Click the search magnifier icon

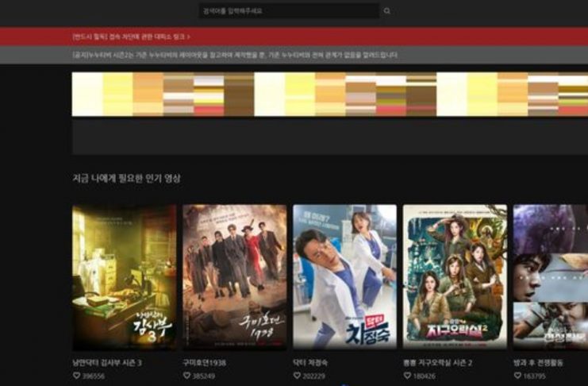click(387, 11)
